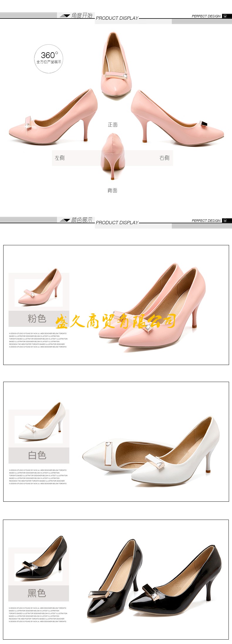Click the triangle arrow before 角度开始
The height and width of the screenshot is (644, 232).
pyautogui.click(x=65, y=16)
